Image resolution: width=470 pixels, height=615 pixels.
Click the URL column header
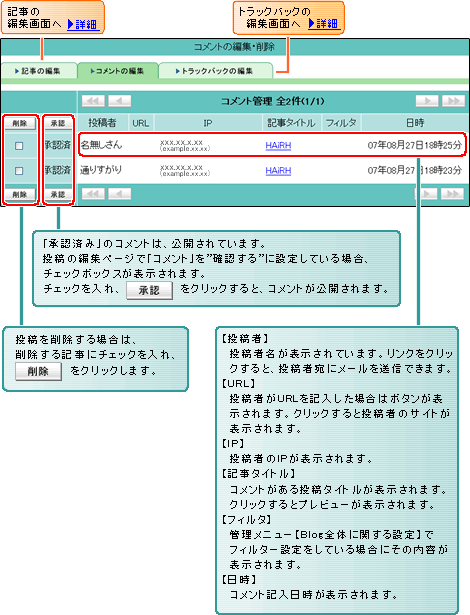coord(140,123)
